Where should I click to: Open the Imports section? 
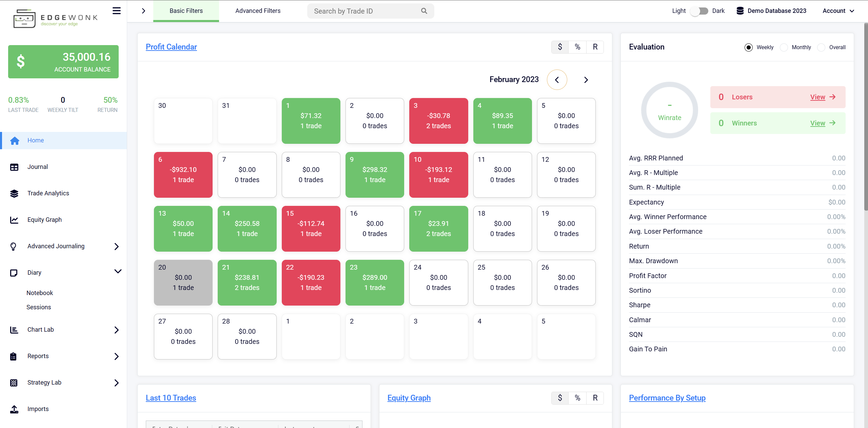pyautogui.click(x=38, y=409)
